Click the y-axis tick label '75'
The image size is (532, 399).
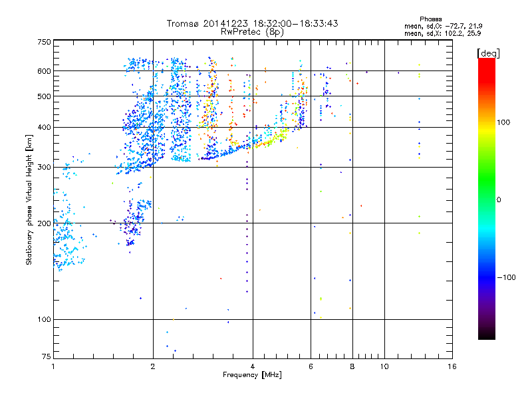tap(47, 356)
